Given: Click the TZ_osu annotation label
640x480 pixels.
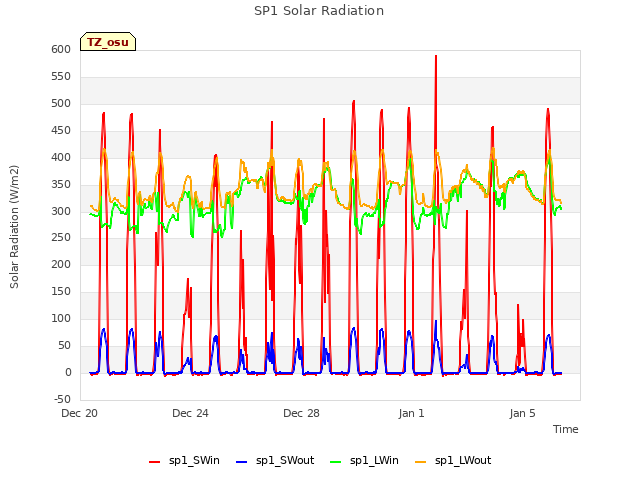Looking at the screenshot, I should (108, 42).
